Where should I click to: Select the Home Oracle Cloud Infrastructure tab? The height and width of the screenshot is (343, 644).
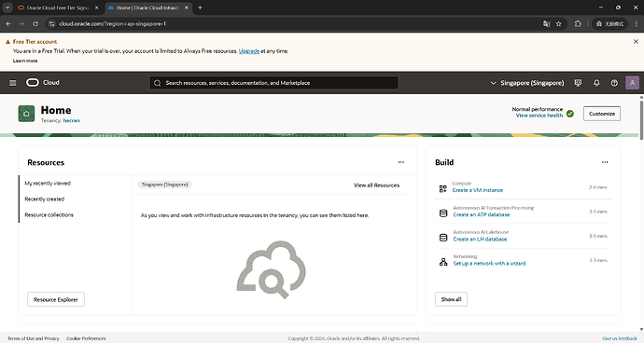pos(148,7)
